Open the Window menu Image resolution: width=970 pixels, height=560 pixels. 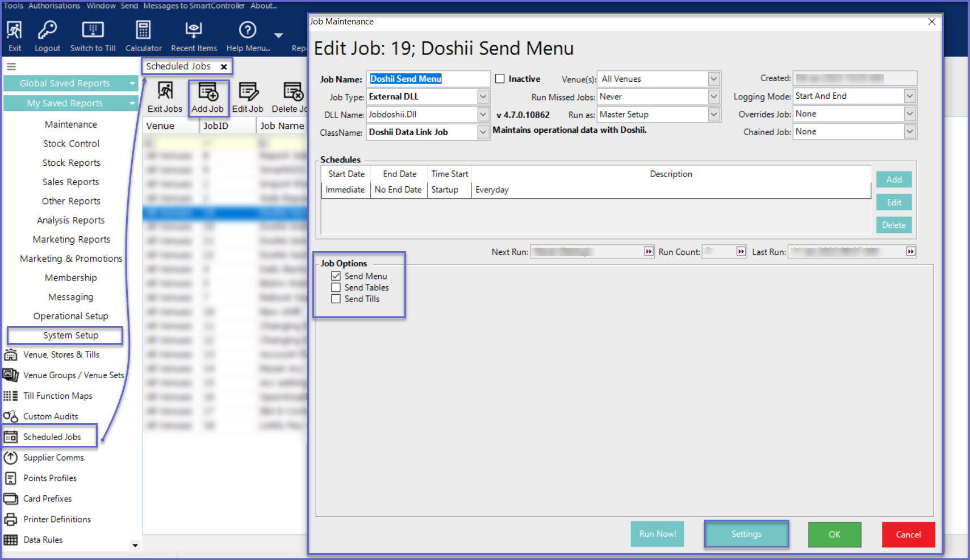(101, 6)
